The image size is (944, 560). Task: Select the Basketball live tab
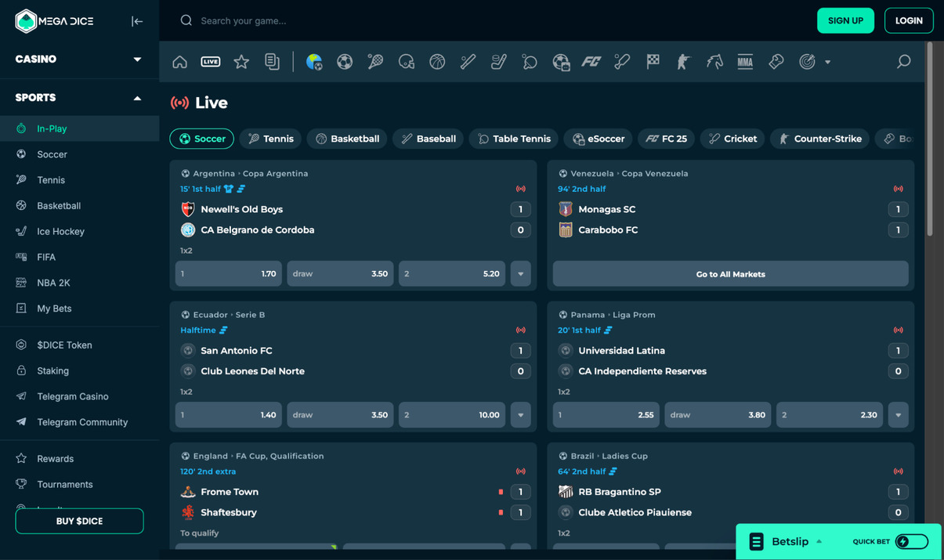click(x=347, y=139)
